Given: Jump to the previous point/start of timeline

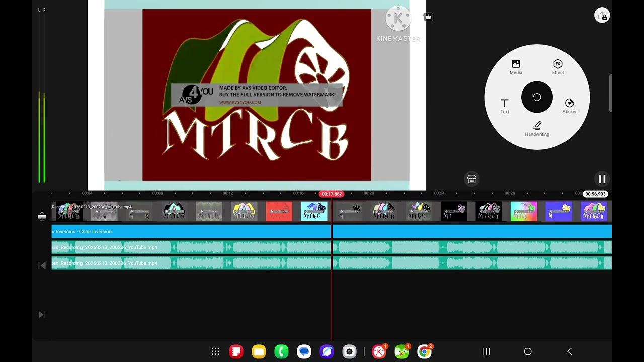Looking at the screenshot, I should click(x=42, y=265).
